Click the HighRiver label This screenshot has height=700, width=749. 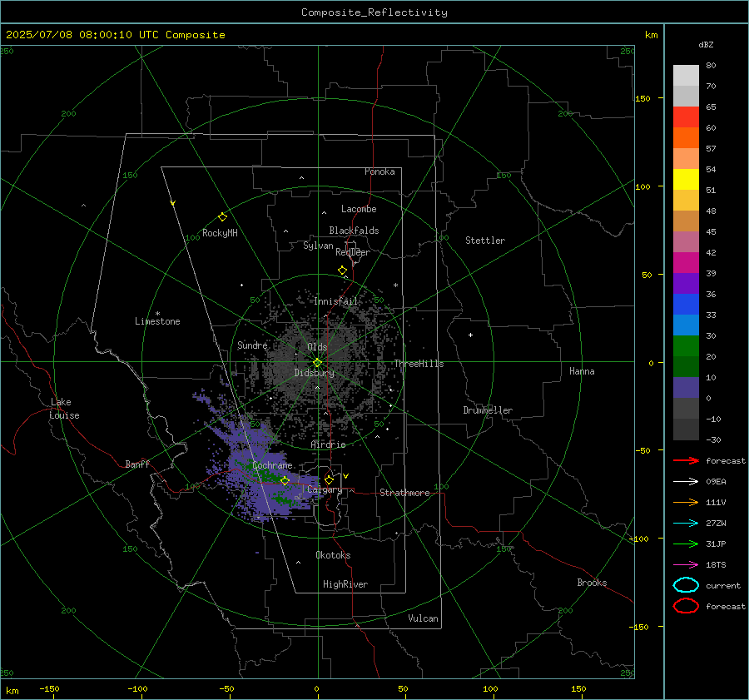(345, 584)
